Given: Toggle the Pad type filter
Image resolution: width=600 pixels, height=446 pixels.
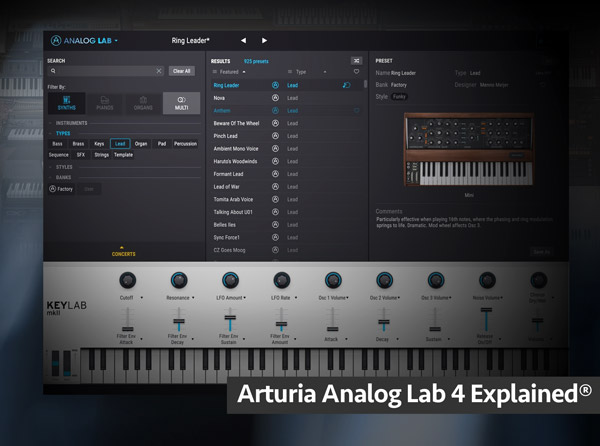Looking at the screenshot, I should click(162, 144).
